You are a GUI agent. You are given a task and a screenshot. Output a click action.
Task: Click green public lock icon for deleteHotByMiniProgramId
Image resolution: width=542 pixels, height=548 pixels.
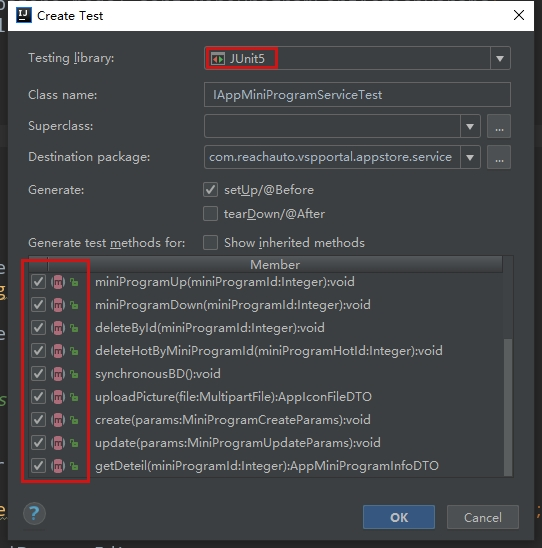point(74,351)
